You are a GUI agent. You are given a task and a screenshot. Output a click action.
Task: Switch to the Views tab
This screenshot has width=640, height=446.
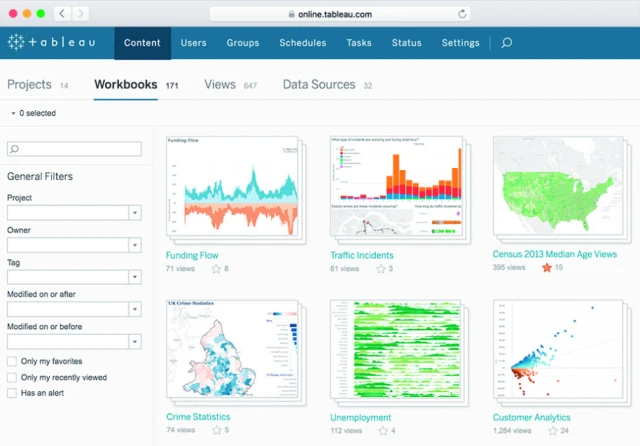(x=231, y=84)
